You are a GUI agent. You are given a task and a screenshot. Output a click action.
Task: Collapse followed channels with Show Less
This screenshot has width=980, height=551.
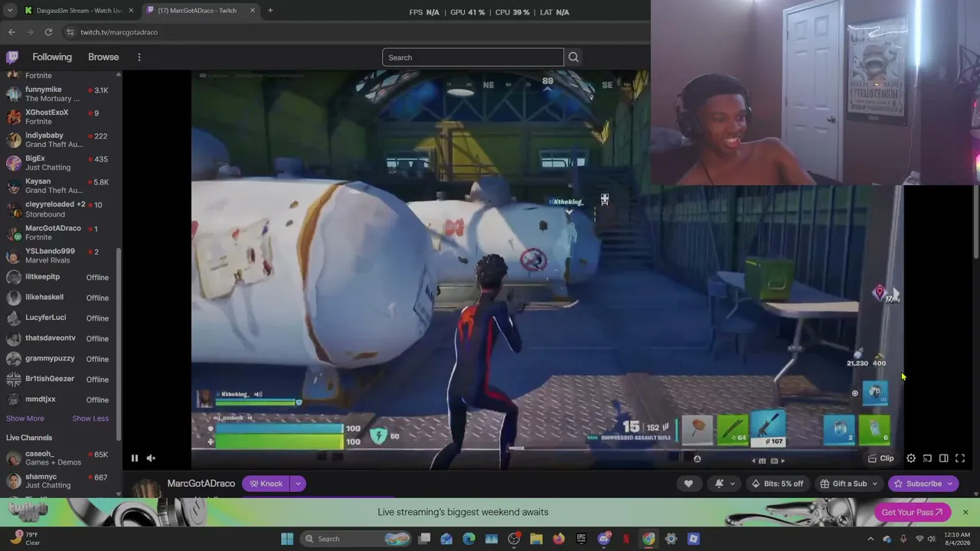tap(90, 419)
